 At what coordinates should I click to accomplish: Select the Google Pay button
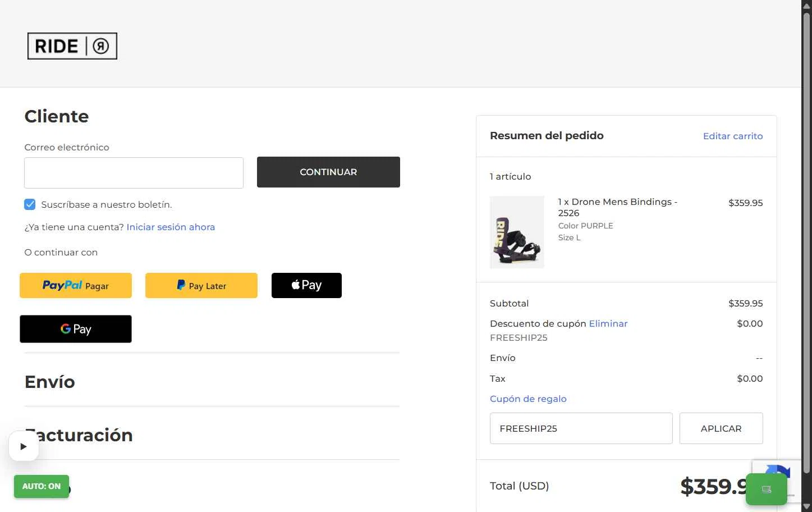pos(76,329)
